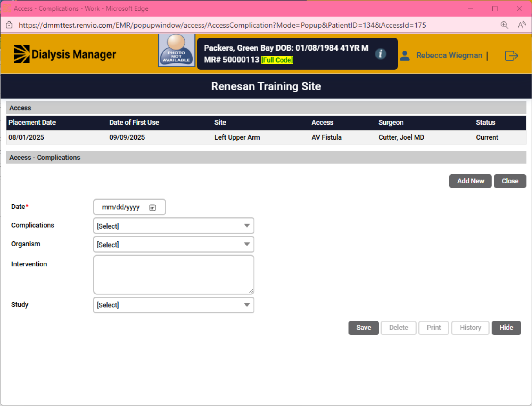
Task: Click the read aloud icon
Action: tap(521, 25)
